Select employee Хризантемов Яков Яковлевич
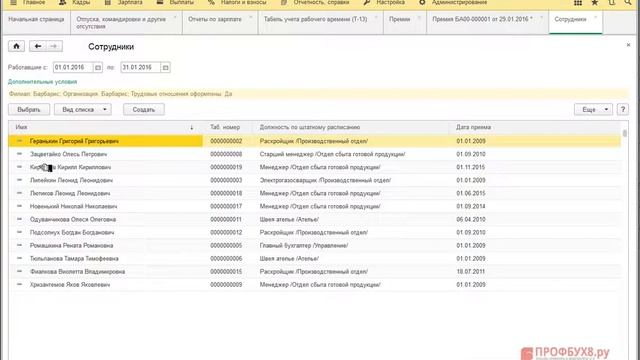The width and height of the screenshot is (640, 360). click(x=70, y=284)
